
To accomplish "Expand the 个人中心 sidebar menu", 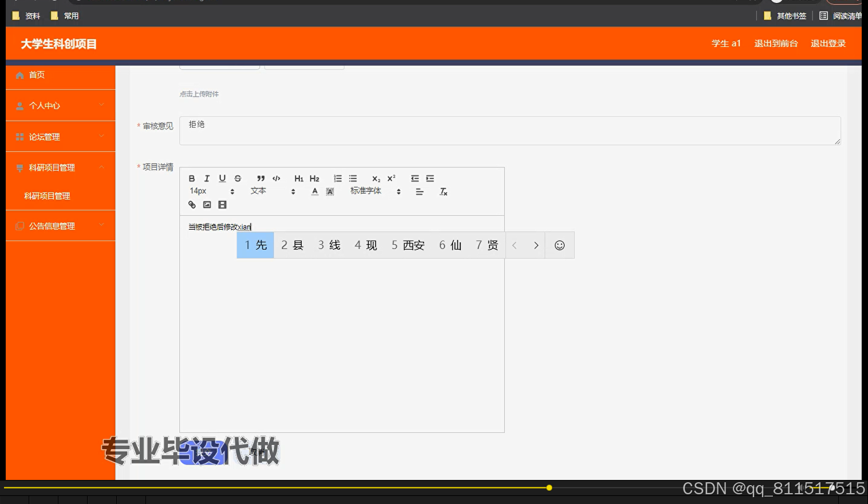I will [x=61, y=105].
